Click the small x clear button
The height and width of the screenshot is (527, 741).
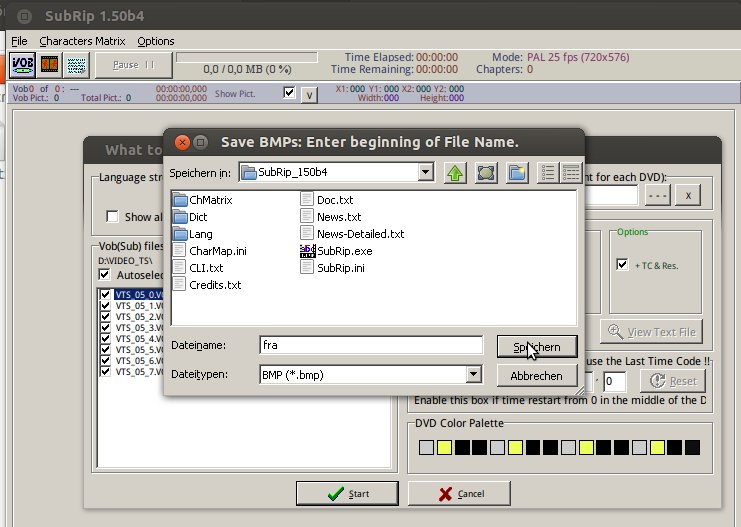pyautogui.click(x=688, y=195)
